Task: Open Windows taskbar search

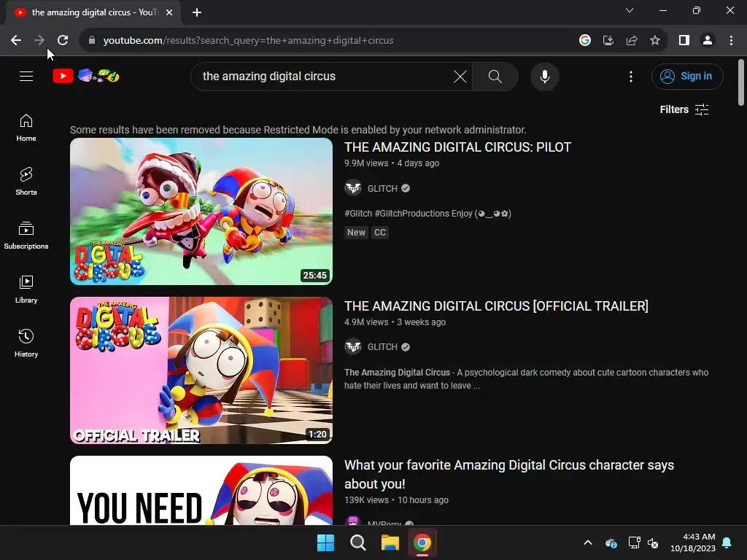Action: click(357, 542)
